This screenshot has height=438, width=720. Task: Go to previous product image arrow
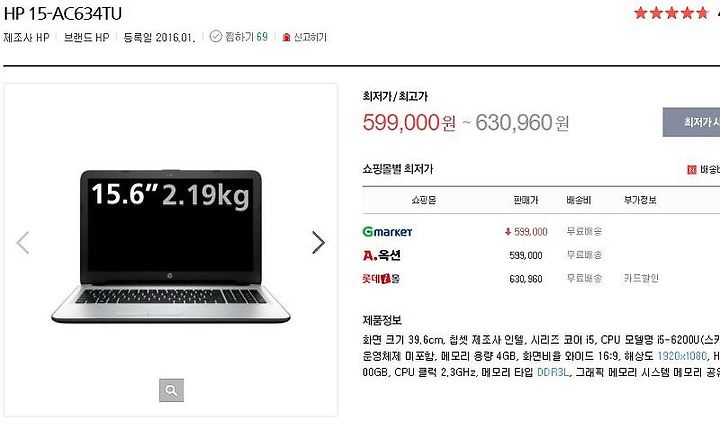[22, 242]
